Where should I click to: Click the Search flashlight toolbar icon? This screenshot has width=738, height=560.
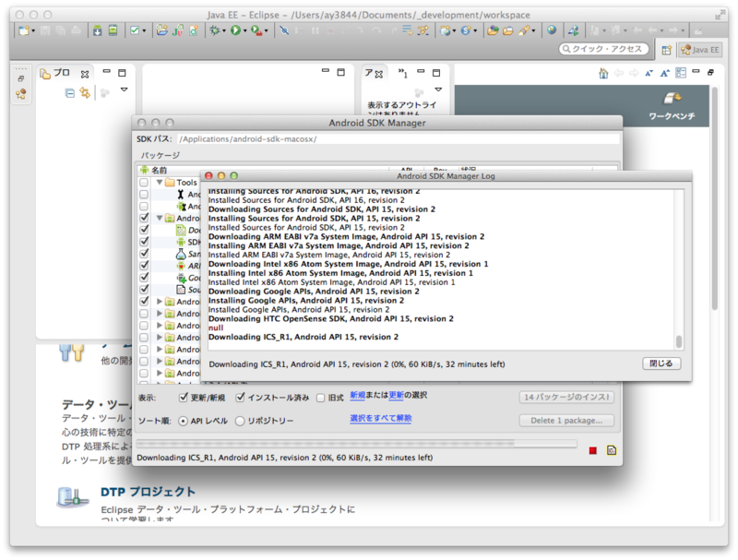(x=524, y=30)
